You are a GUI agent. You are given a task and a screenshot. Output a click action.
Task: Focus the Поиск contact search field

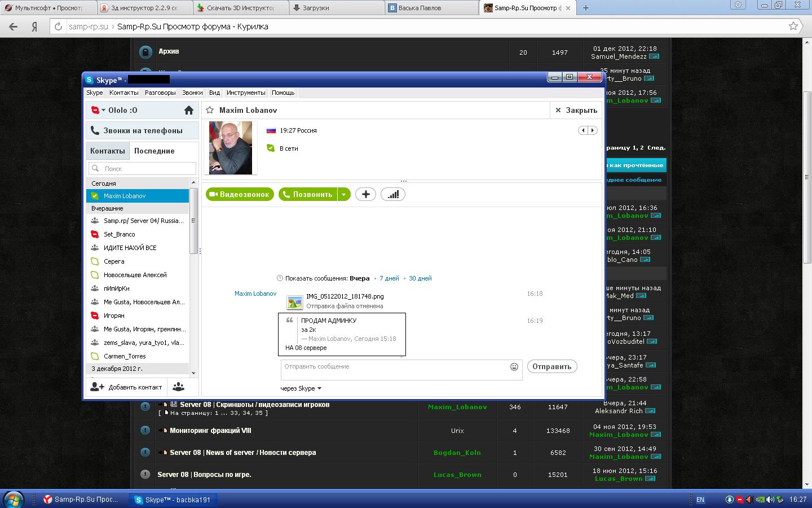(x=142, y=168)
